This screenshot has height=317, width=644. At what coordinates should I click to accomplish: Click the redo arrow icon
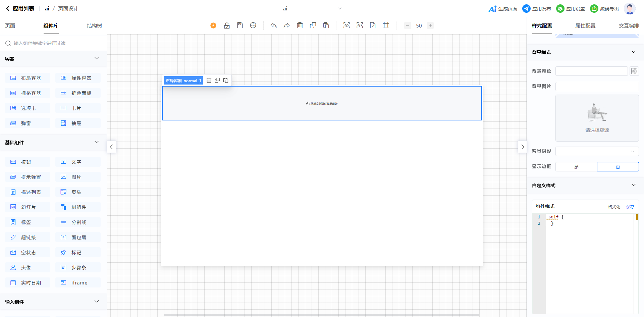pos(287,25)
